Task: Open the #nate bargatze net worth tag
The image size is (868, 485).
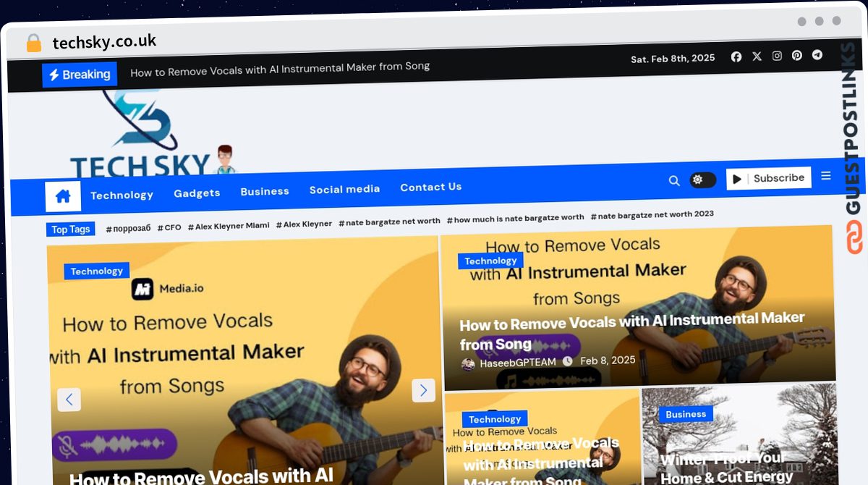Action: [x=389, y=222]
